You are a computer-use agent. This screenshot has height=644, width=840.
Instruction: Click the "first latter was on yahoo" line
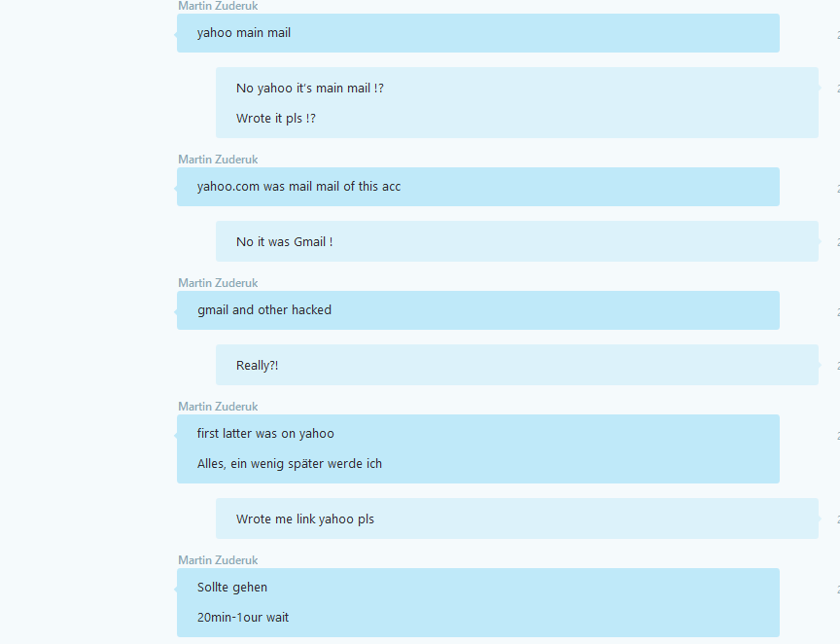(x=265, y=433)
